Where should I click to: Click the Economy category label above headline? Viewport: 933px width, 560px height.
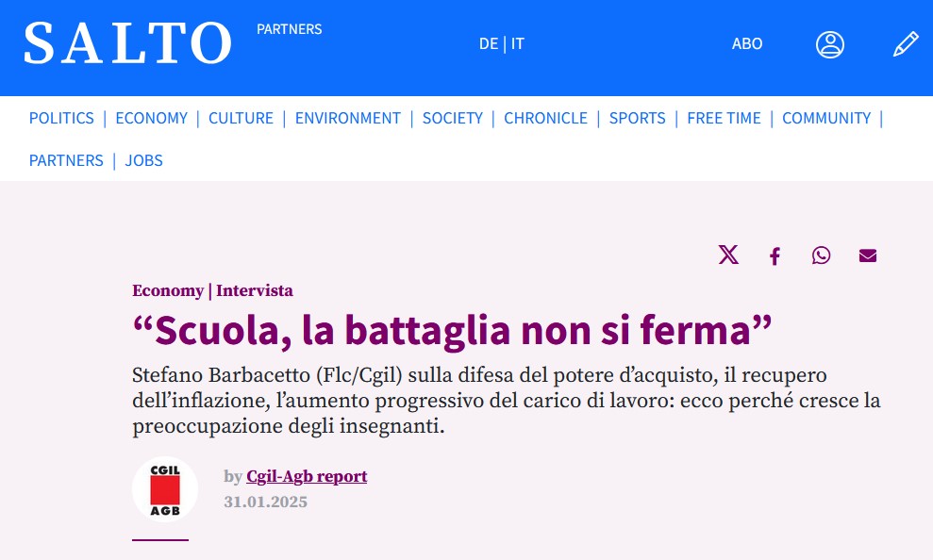pyautogui.click(x=167, y=290)
